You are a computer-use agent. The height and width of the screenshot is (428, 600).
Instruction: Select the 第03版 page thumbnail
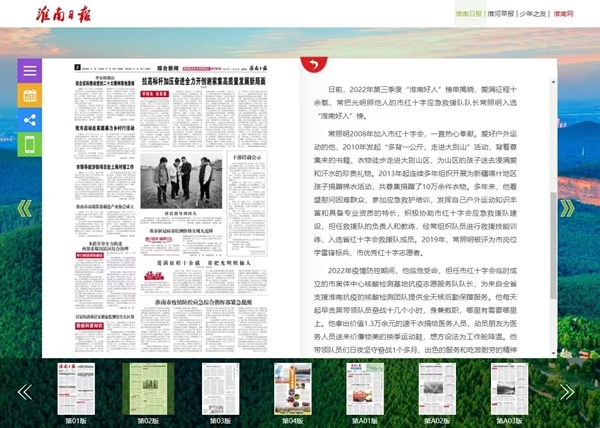tap(219, 390)
